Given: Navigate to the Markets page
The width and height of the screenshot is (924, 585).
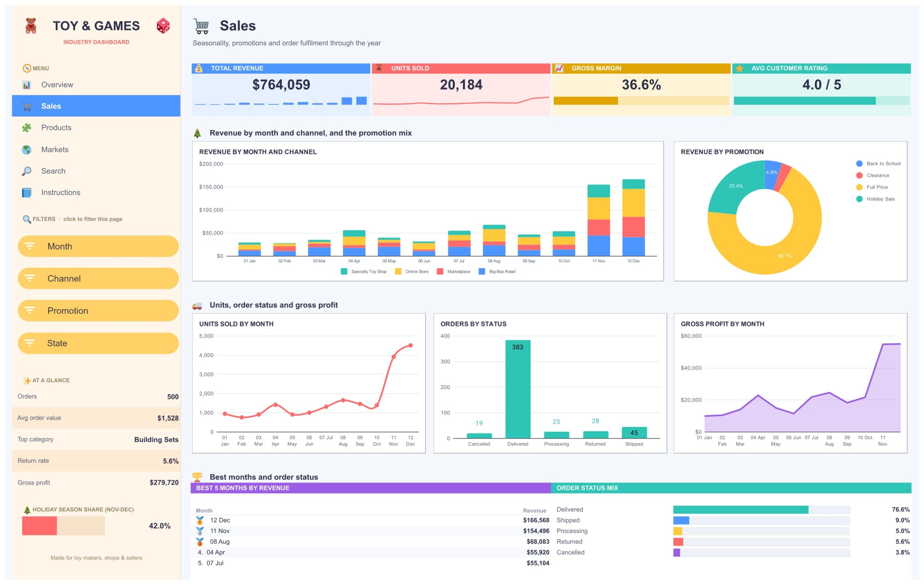Looking at the screenshot, I should 96,150.
